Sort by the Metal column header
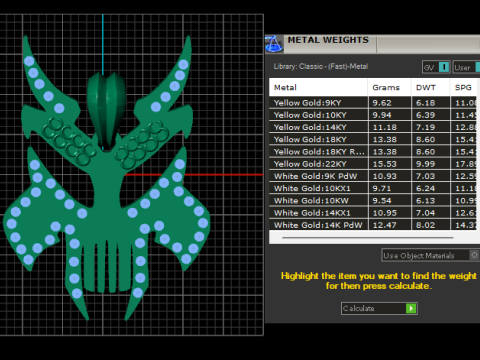Viewport: 480px width, 360px height. click(318, 87)
